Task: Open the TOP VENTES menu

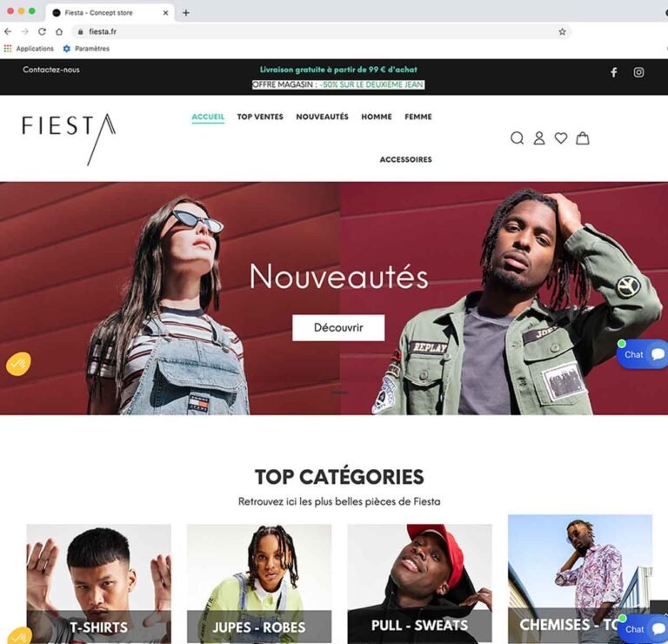Action: click(x=260, y=117)
